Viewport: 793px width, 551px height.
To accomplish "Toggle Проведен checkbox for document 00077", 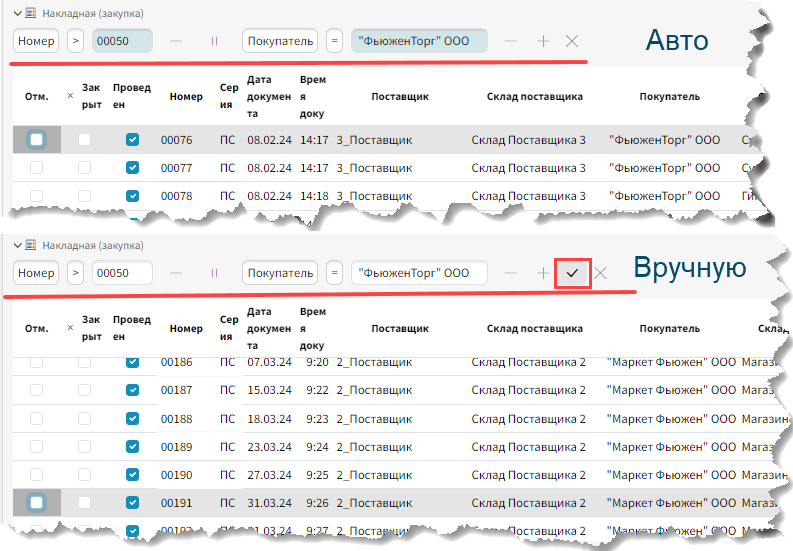I will [132, 168].
